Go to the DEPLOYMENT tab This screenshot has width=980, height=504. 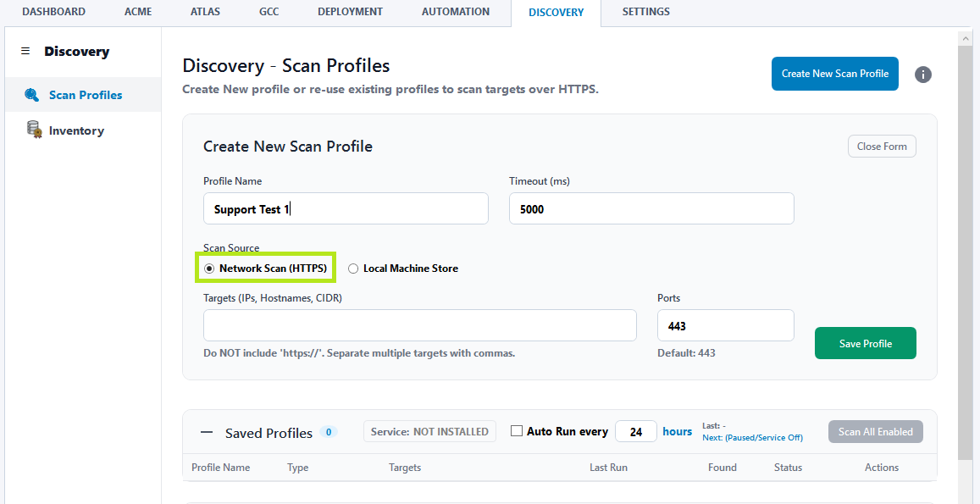click(350, 12)
